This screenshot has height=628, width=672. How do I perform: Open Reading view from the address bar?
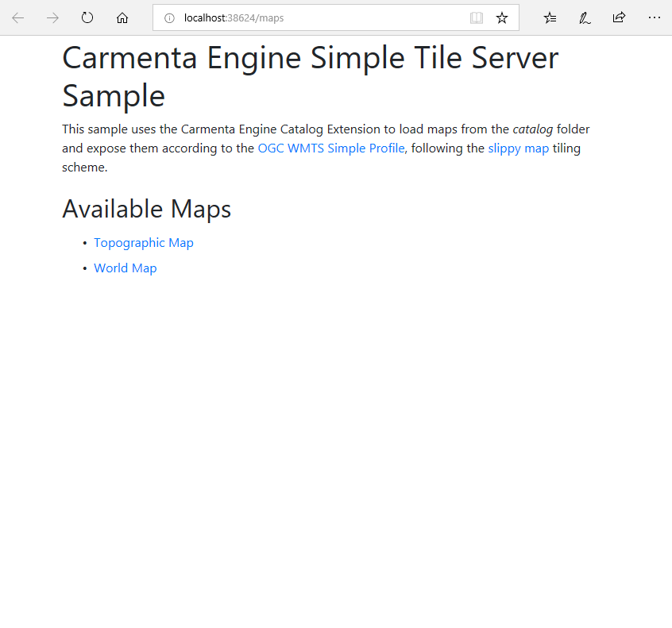click(476, 18)
